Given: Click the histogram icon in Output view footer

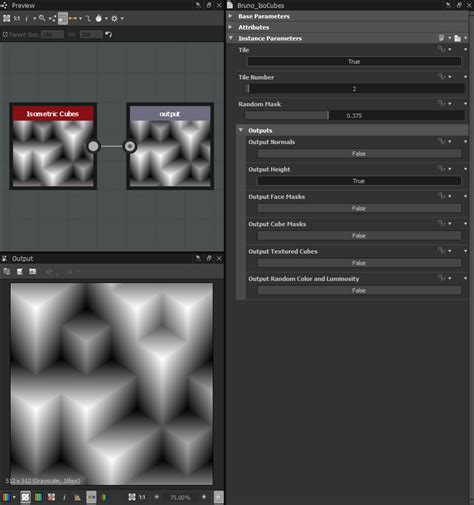Looking at the screenshot, I should (77, 497).
